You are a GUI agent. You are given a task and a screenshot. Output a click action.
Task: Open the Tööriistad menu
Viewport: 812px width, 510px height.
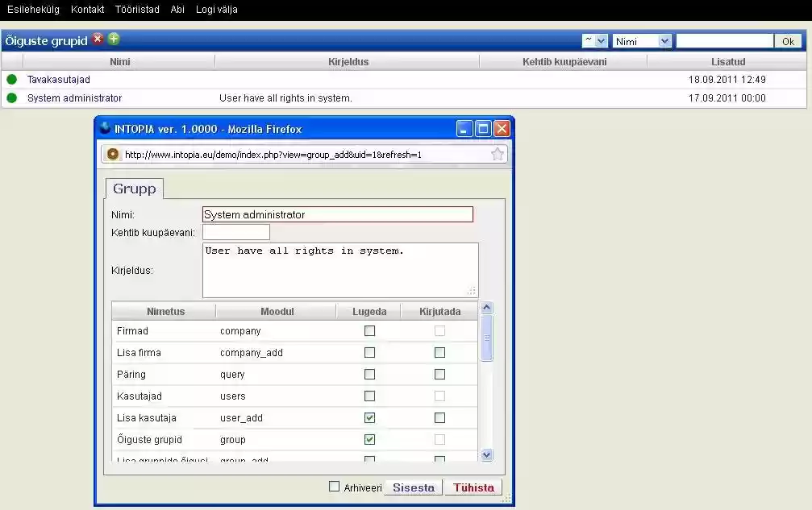coord(137,10)
